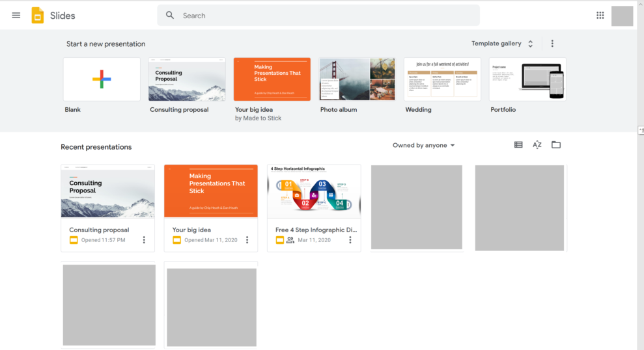This screenshot has height=350, width=644.
Task: Create a Blank presentation
Action: click(102, 79)
